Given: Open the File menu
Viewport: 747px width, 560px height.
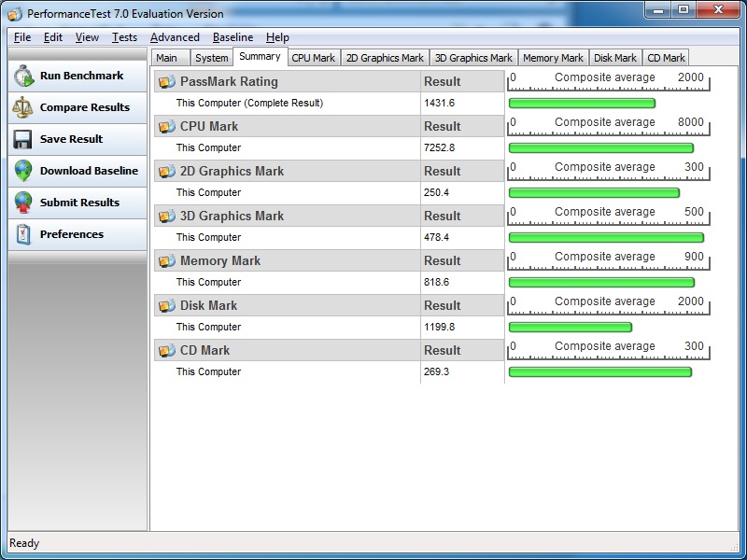Looking at the screenshot, I should pos(22,37).
